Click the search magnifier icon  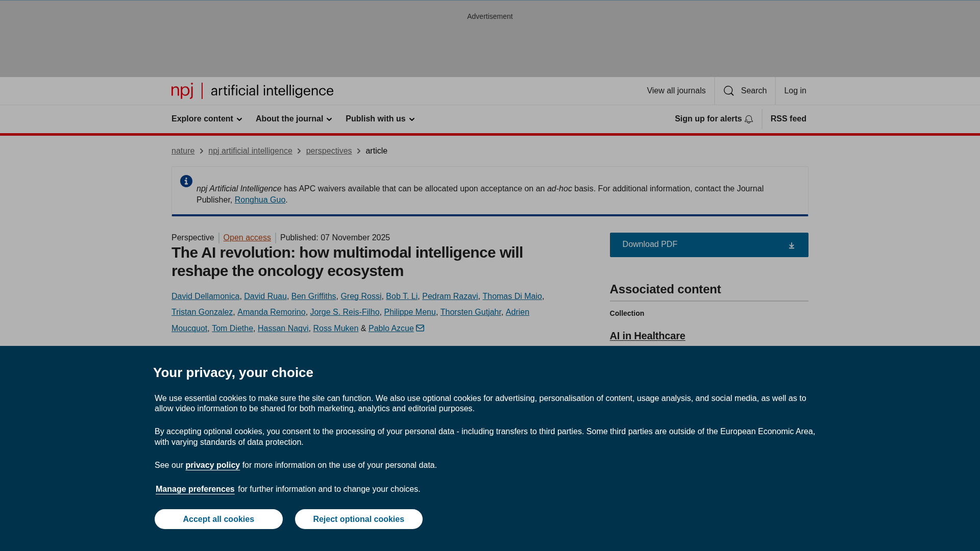pos(728,91)
